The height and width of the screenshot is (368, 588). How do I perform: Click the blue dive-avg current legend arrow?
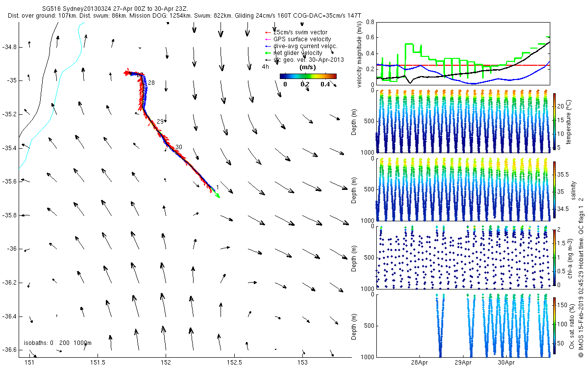(x=269, y=46)
